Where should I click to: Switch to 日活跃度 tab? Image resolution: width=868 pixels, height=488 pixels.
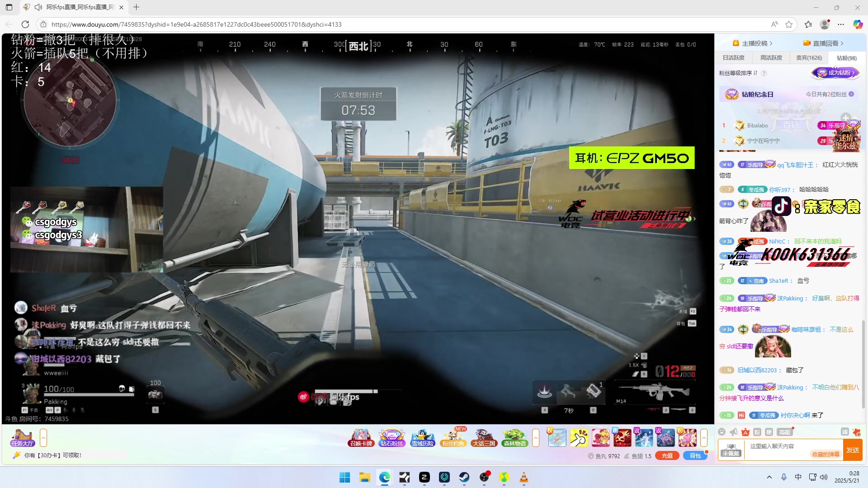click(733, 58)
